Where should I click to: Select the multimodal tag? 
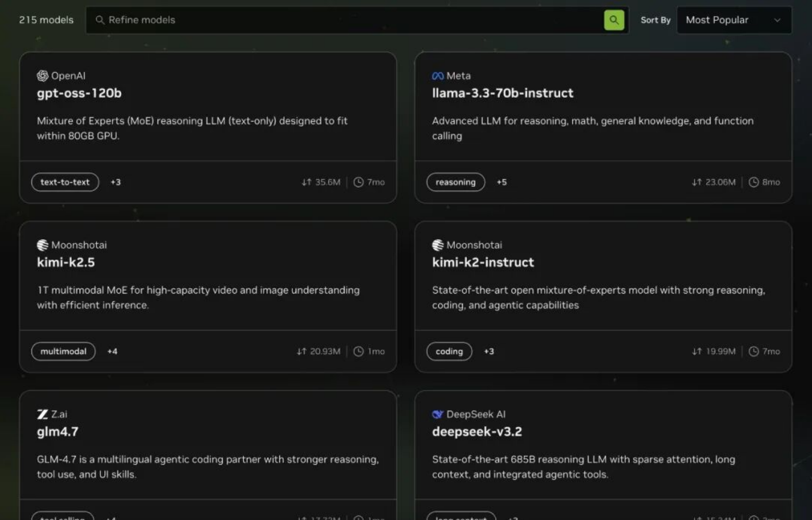(x=63, y=351)
